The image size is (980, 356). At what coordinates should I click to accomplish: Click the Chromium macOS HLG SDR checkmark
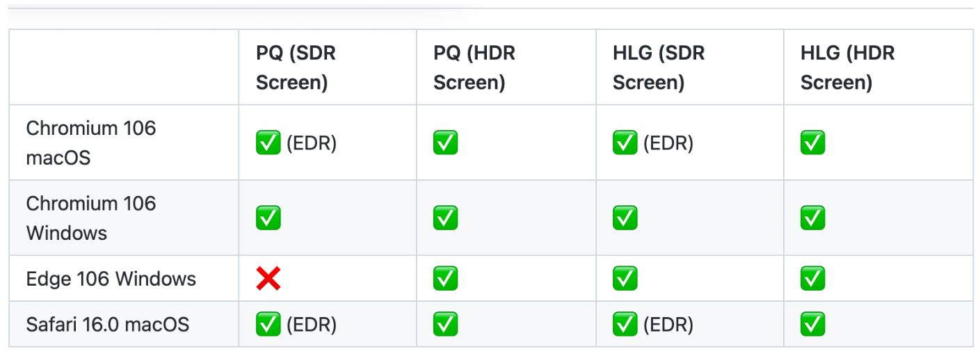625,143
